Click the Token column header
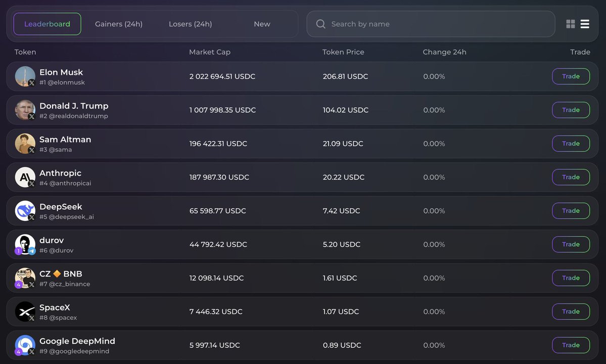This screenshot has width=606, height=364. 25,52
